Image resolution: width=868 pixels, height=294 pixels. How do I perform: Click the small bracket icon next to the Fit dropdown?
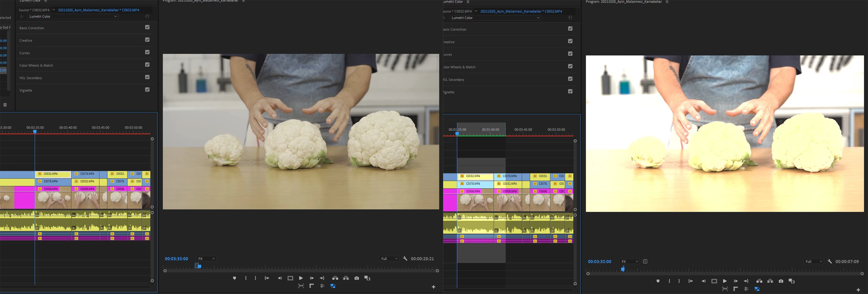645,261
